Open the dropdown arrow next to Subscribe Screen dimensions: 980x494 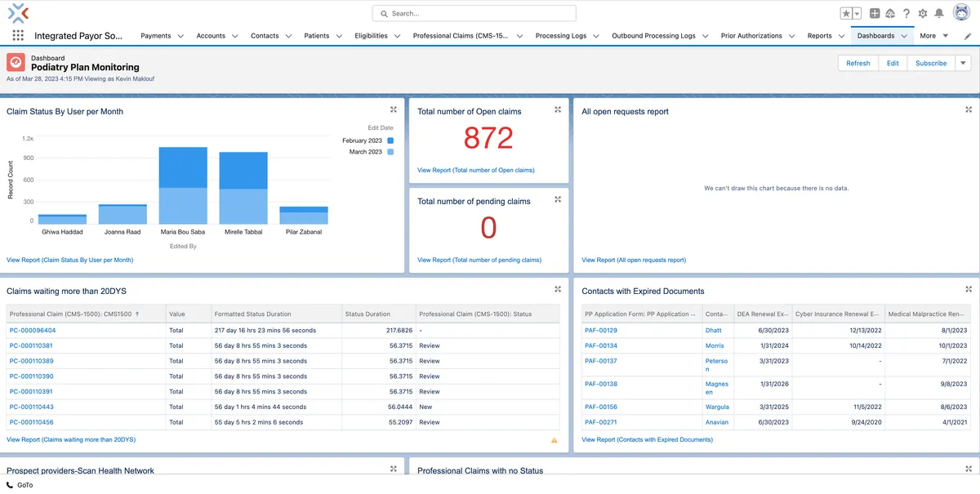click(x=962, y=63)
